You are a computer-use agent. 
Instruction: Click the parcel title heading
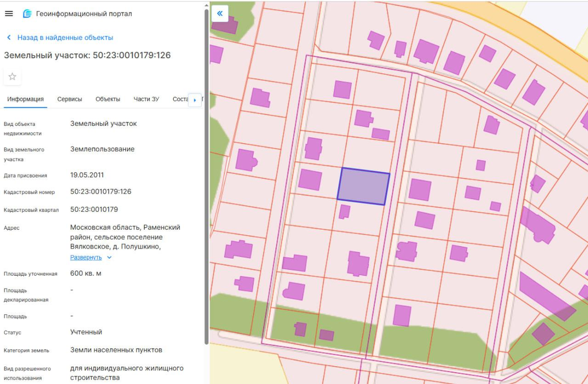pos(87,55)
